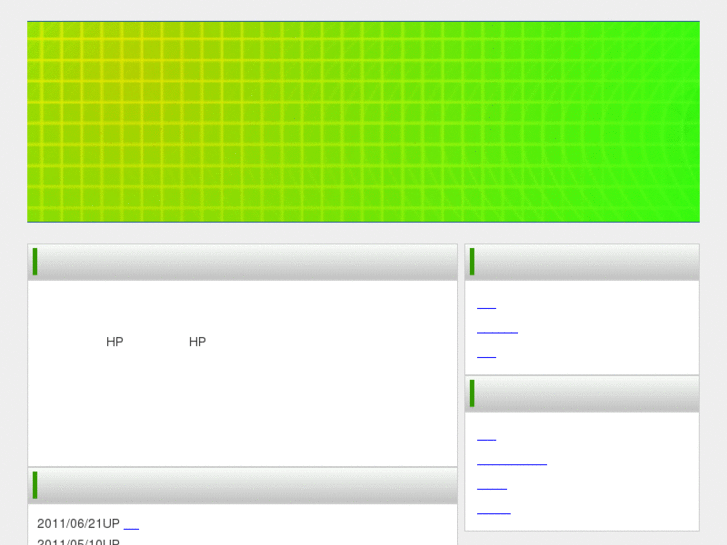Open the last link in lower sidebar box
727x545 pixels.
click(494, 512)
